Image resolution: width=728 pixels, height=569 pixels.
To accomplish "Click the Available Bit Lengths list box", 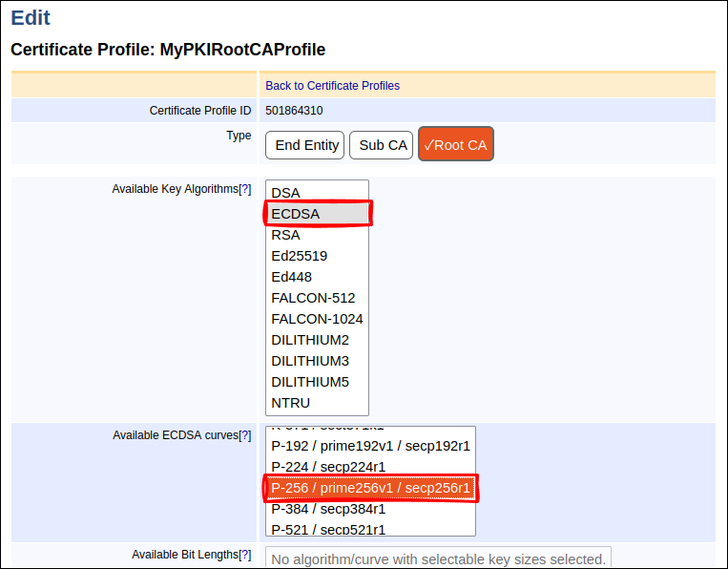I will tap(438, 558).
